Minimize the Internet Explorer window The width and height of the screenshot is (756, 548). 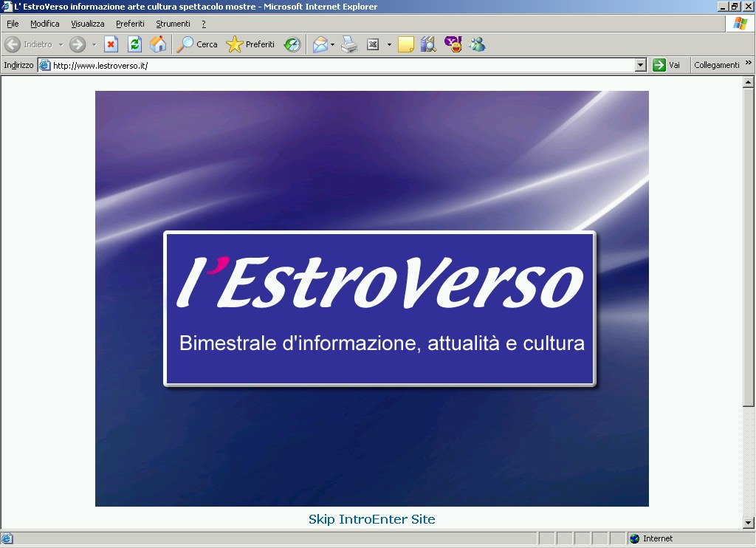pos(722,6)
